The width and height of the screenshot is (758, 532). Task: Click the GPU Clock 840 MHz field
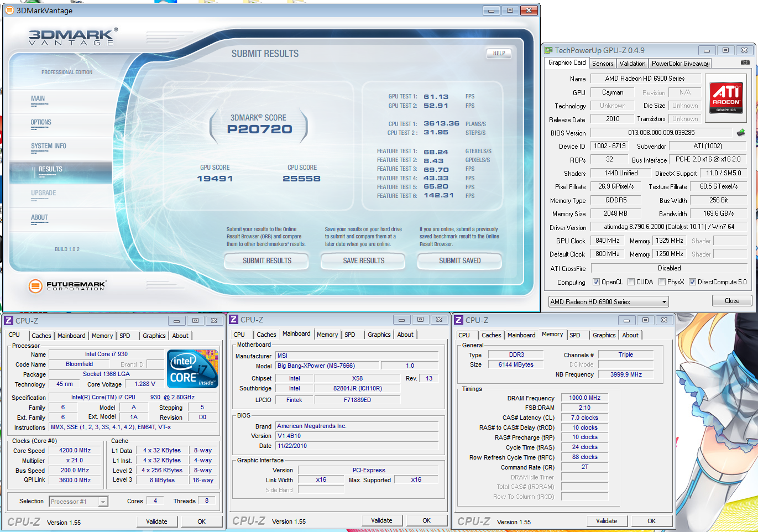608,241
